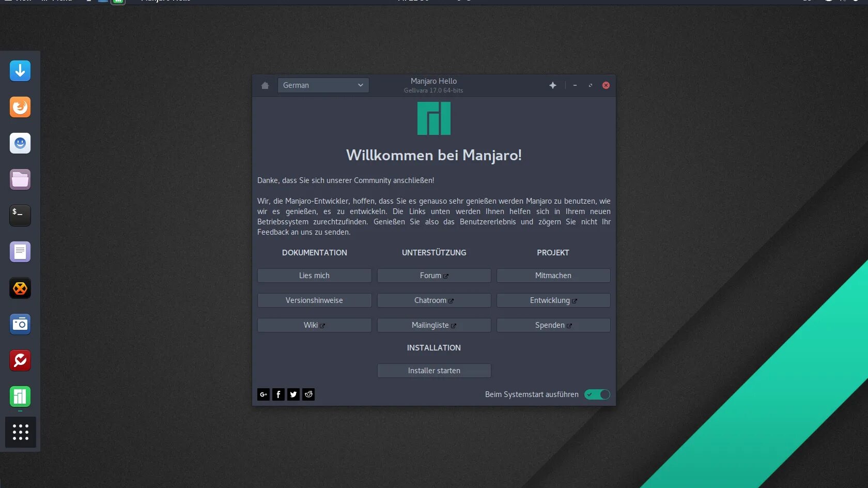Minimize the Manjaro Hello window
Screen dimensions: 868x488
pos(575,85)
